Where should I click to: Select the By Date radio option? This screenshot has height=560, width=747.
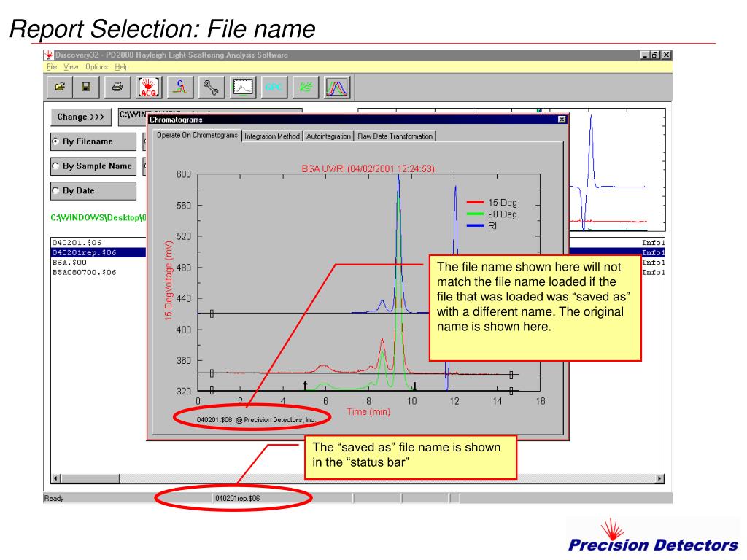click(x=93, y=191)
